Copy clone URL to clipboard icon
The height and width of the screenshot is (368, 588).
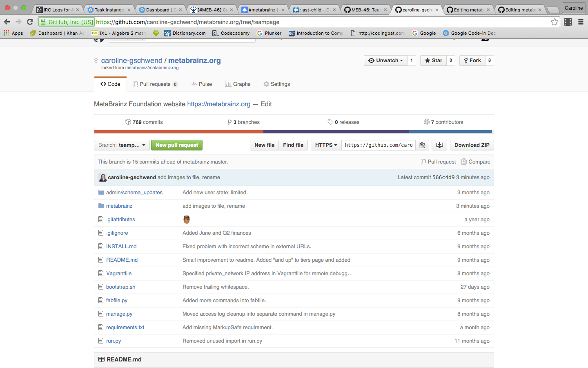422,145
